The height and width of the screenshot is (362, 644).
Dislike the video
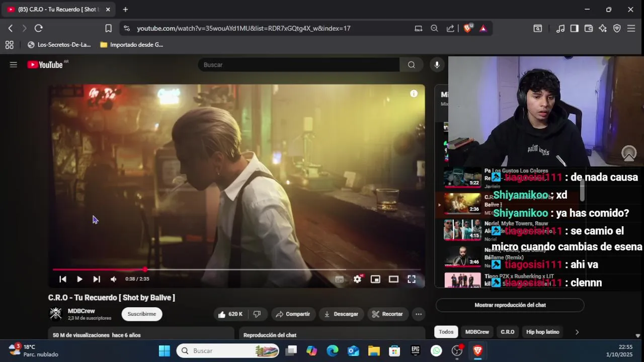click(x=257, y=314)
